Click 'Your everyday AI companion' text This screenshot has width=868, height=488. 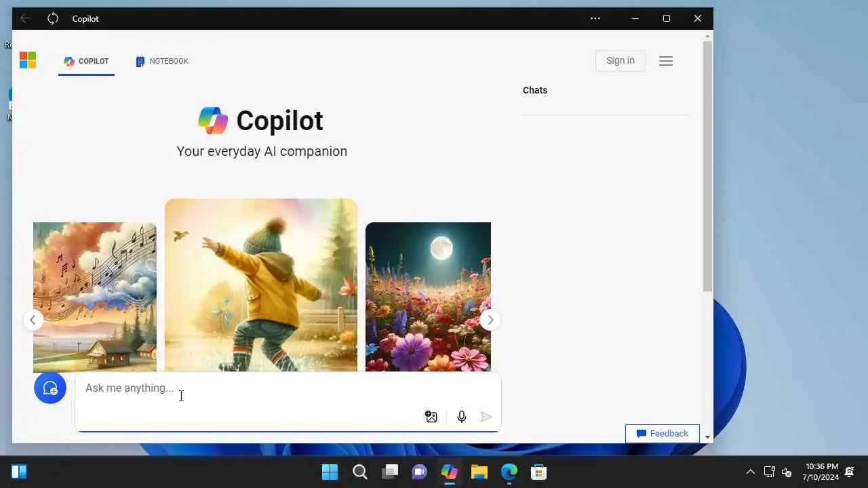click(x=262, y=151)
